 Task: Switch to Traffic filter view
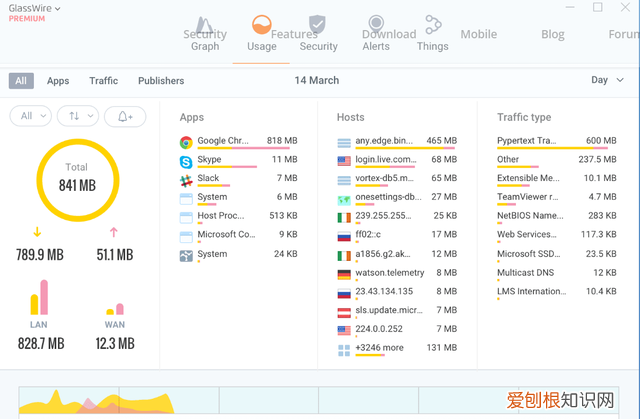pos(103,81)
